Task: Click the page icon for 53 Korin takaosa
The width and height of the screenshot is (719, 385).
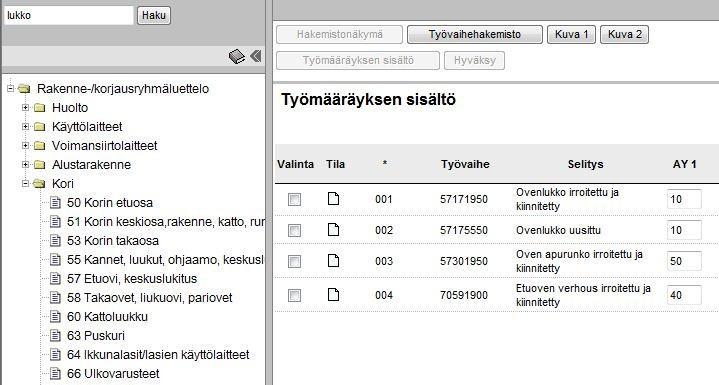Action: click(55, 241)
